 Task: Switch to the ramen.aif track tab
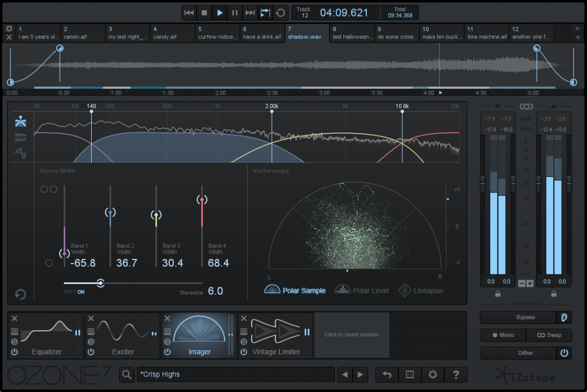click(83, 33)
